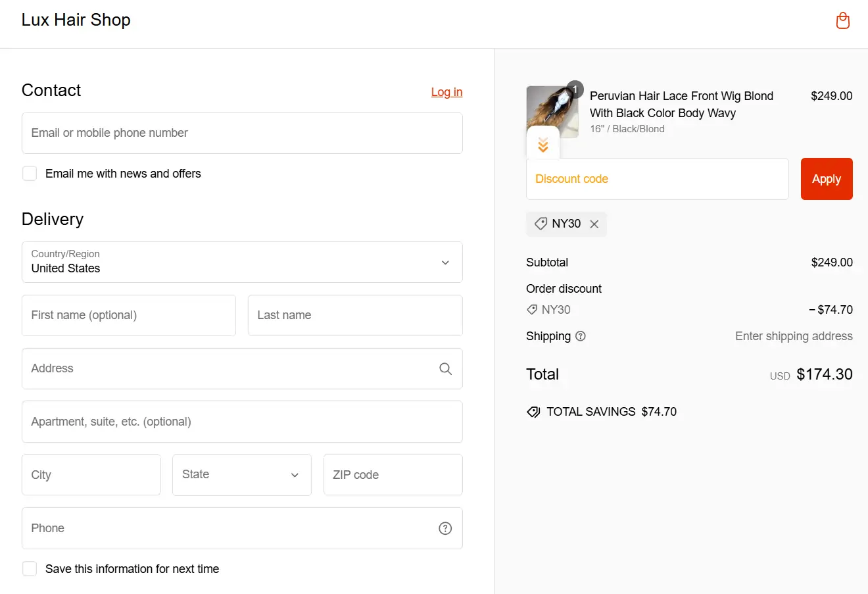Focus the Discount code input field
Image resolution: width=868 pixels, height=594 pixels.
click(657, 179)
